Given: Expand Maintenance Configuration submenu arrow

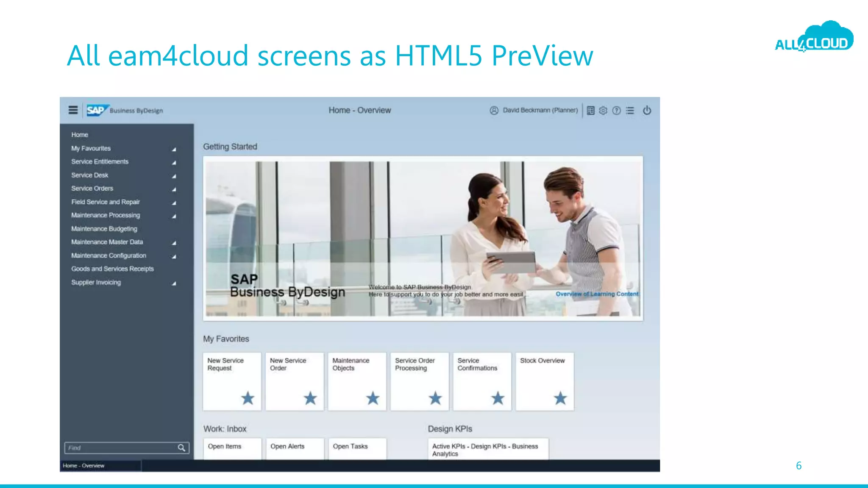Looking at the screenshot, I should pyautogui.click(x=174, y=257).
